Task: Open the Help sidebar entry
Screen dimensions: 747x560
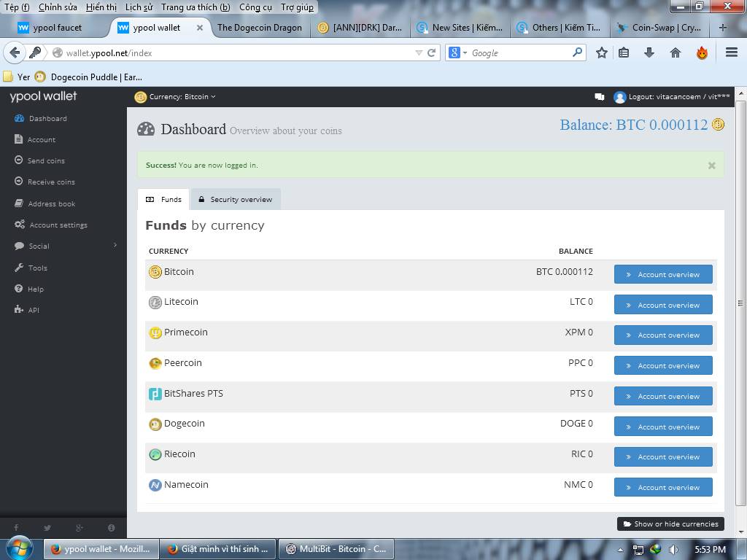Action: pyautogui.click(x=28, y=289)
